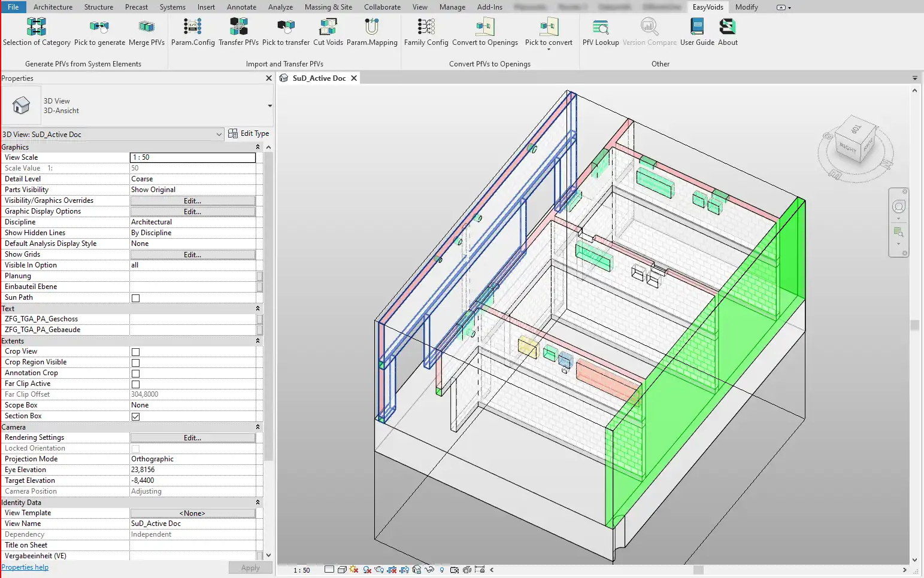
Task: Select the Cut Voids tool
Action: tap(328, 27)
